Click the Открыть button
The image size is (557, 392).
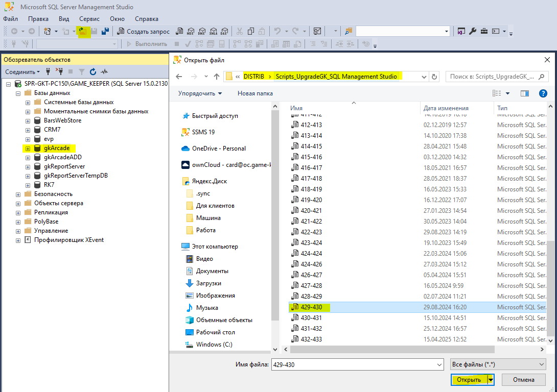click(x=469, y=380)
